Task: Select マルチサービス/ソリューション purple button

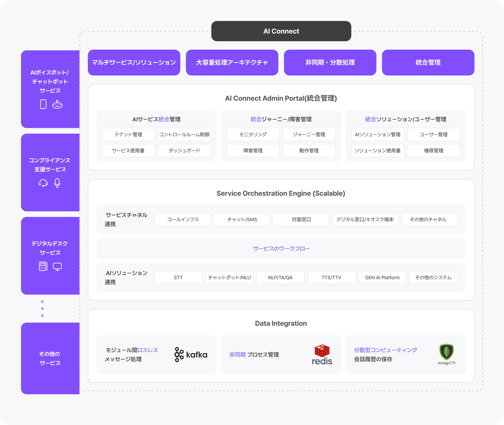Action: click(x=134, y=62)
